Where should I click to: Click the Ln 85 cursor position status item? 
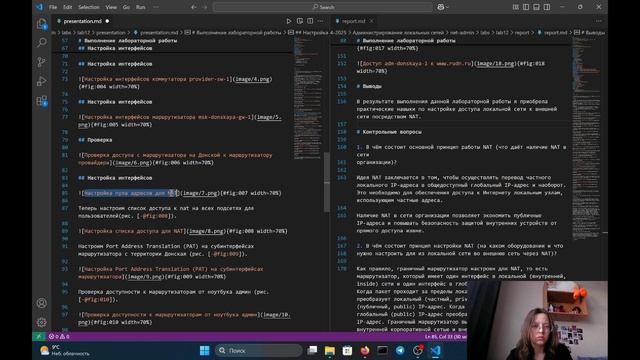pos(445,336)
